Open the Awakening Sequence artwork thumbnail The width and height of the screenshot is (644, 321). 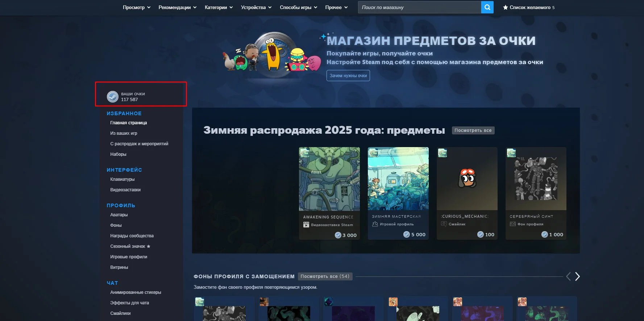329,179
